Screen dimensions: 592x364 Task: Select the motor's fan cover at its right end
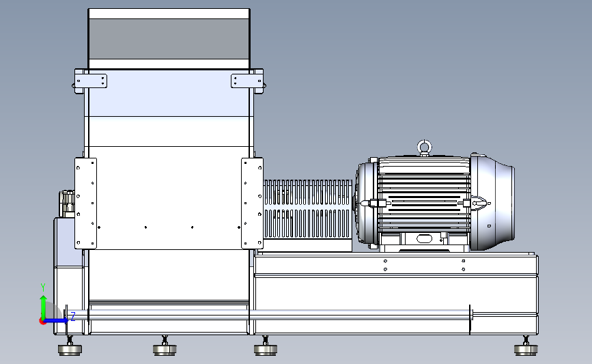point(492,201)
